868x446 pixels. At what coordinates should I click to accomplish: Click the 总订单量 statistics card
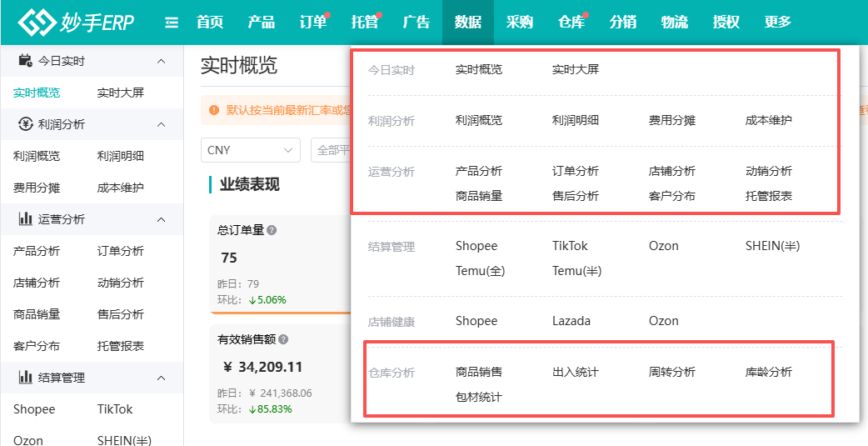coord(275,263)
